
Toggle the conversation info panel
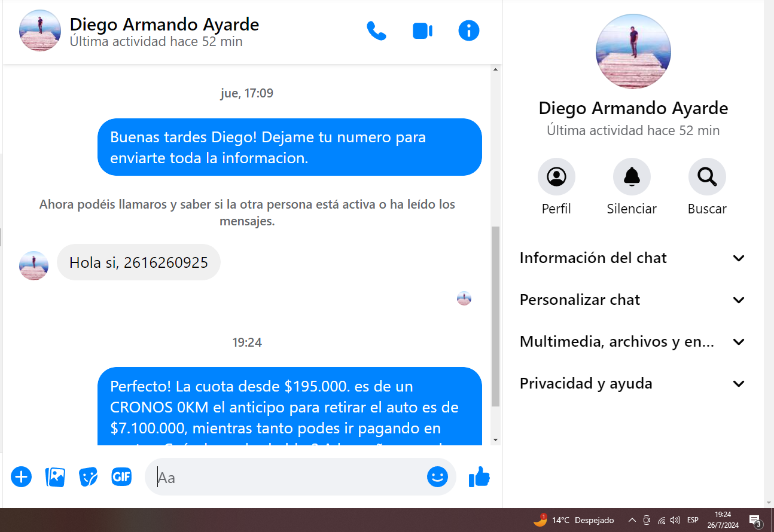pos(468,30)
